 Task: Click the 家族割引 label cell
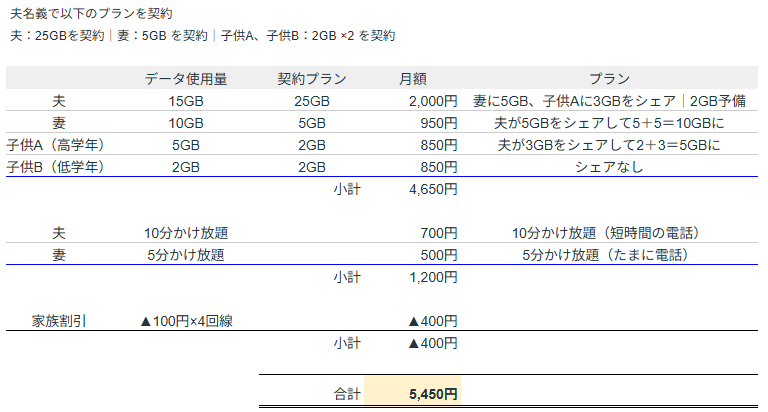click(x=58, y=321)
